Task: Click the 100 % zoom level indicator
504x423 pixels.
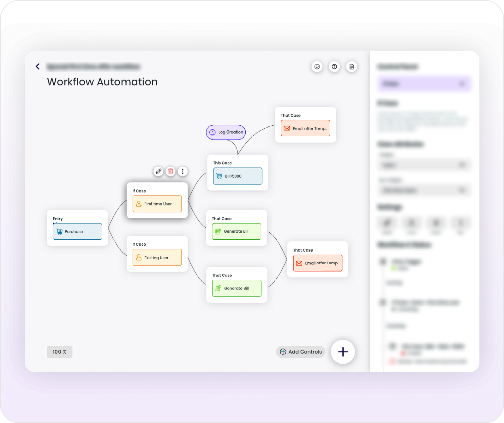Action: pyautogui.click(x=60, y=352)
